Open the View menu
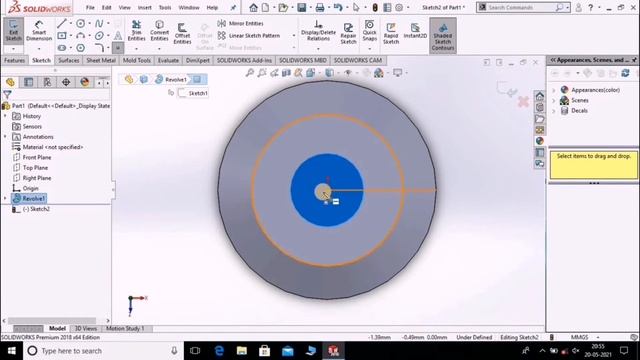This screenshot has height=360, width=640. pos(124,7)
